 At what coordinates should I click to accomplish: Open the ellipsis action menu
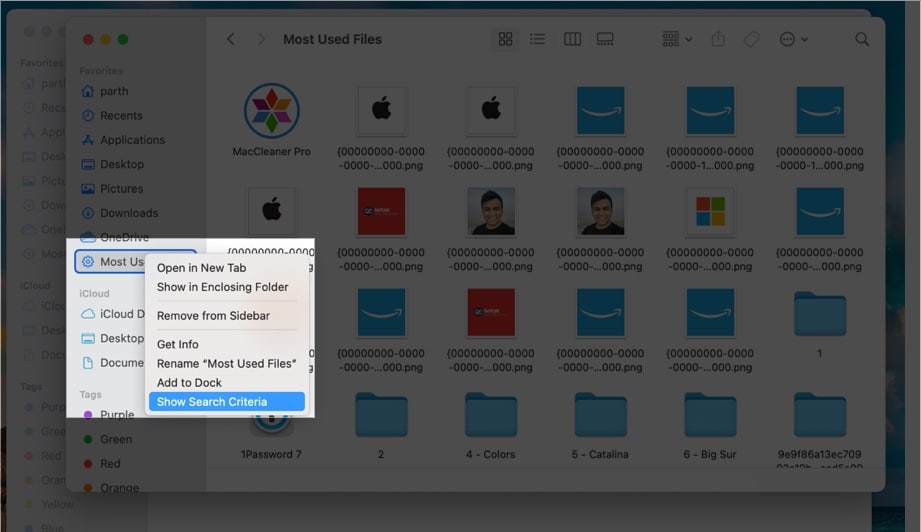[794, 39]
